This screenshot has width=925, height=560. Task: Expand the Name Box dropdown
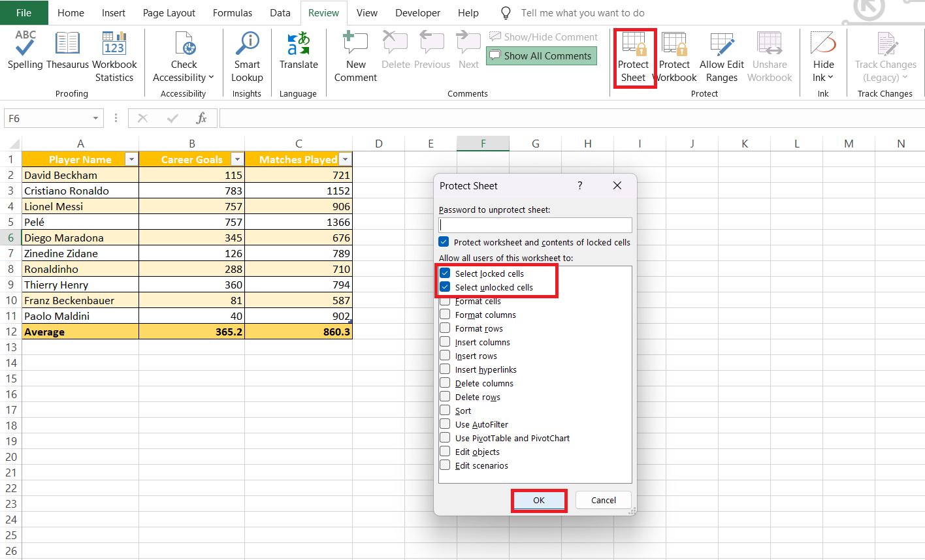pos(95,118)
